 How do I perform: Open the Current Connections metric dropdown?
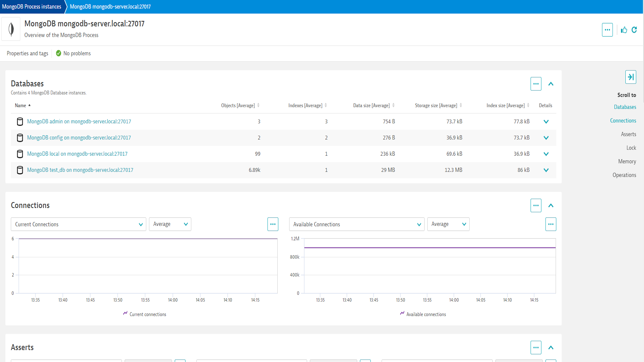(79, 224)
